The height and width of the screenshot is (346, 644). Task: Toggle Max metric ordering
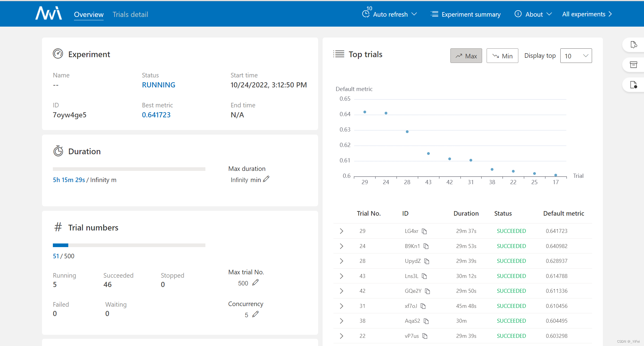(466, 56)
